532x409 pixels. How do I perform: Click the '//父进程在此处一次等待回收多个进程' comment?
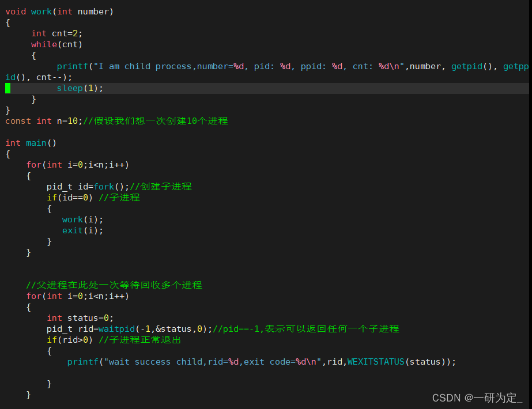[x=114, y=285]
